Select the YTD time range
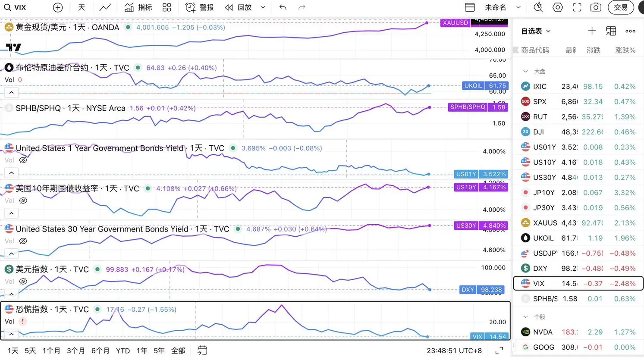This screenshot has width=644, height=357. point(123,351)
